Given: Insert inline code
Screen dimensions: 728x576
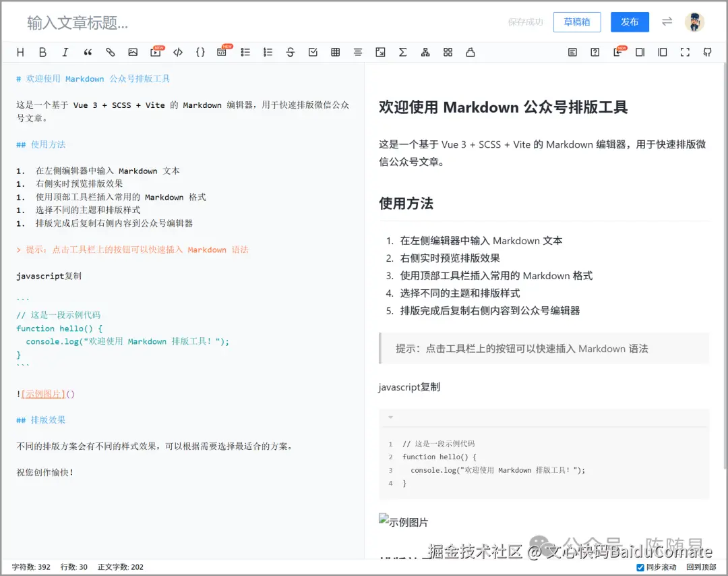Looking at the screenshot, I should 178,53.
